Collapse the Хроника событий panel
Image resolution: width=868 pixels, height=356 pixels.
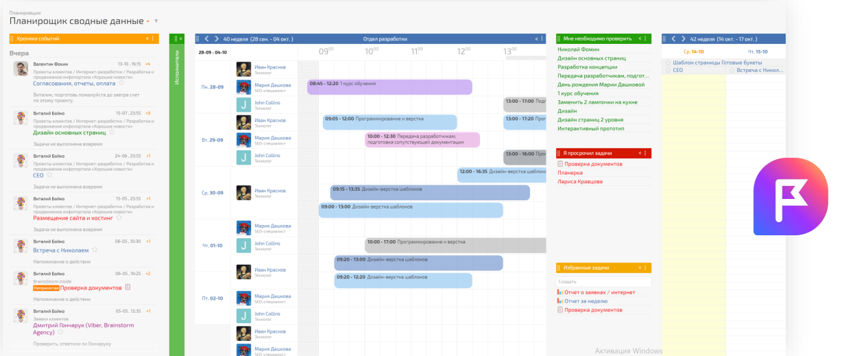click(x=147, y=38)
